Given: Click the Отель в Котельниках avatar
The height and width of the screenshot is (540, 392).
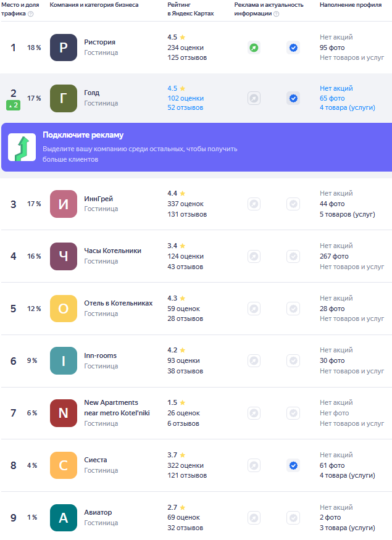Looking at the screenshot, I should pos(64,309).
